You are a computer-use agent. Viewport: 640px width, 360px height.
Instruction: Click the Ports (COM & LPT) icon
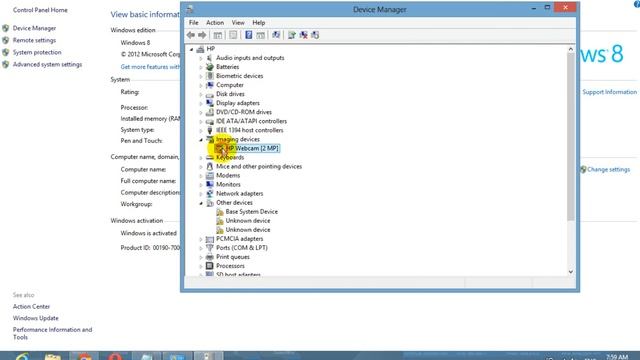click(x=210, y=248)
